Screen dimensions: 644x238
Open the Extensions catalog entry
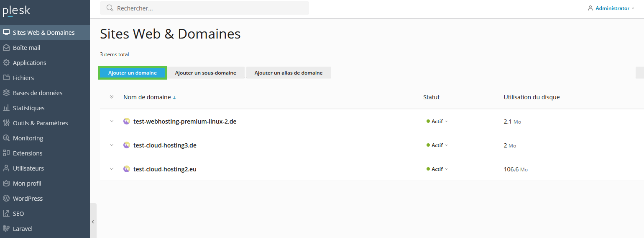[45, 153]
